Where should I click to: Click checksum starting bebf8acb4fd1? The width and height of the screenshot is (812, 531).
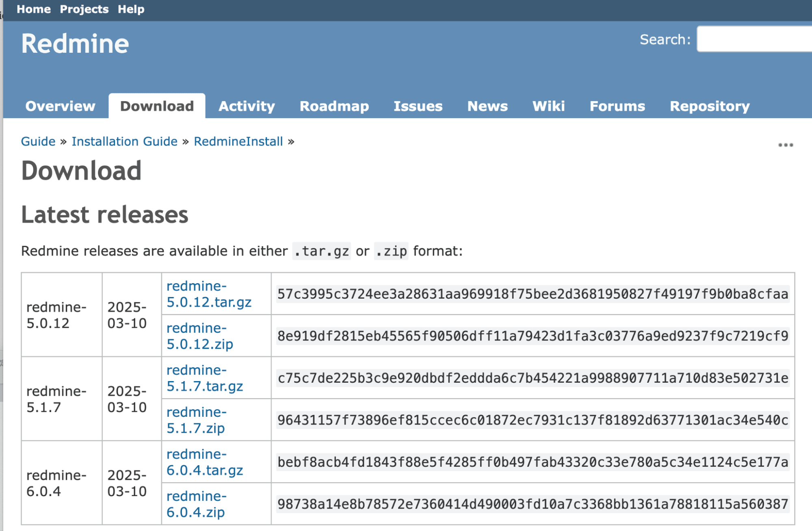(x=533, y=462)
